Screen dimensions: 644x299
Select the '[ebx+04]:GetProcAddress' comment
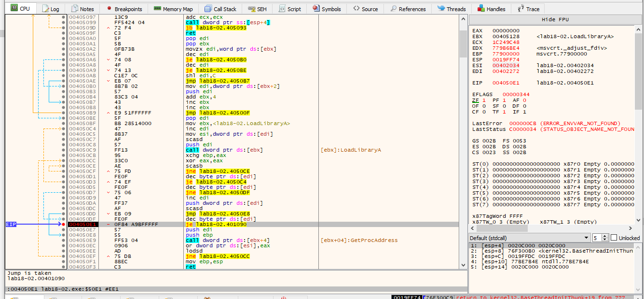pos(359,240)
